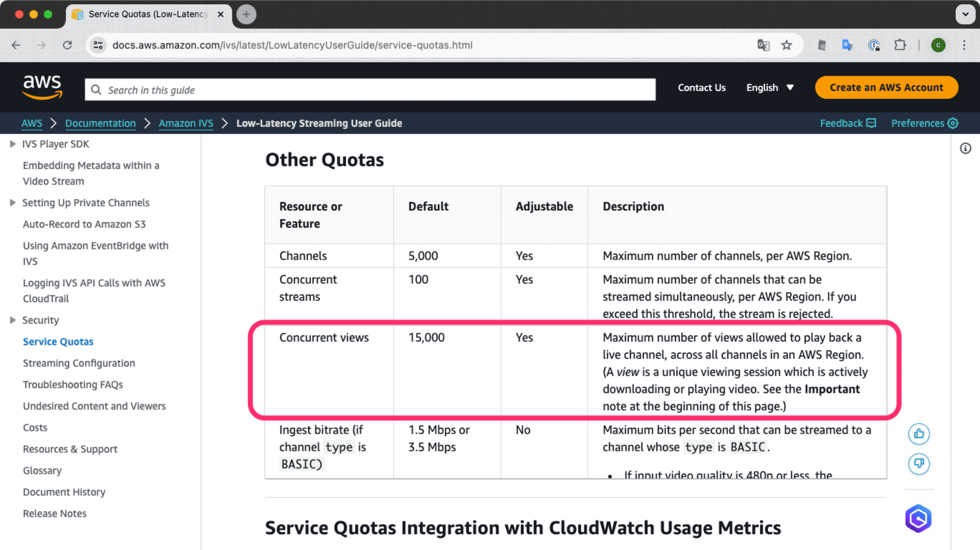The height and width of the screenshot is (550, 980).
Task: Click the browser forward arrow
Action: coord(42,45)
